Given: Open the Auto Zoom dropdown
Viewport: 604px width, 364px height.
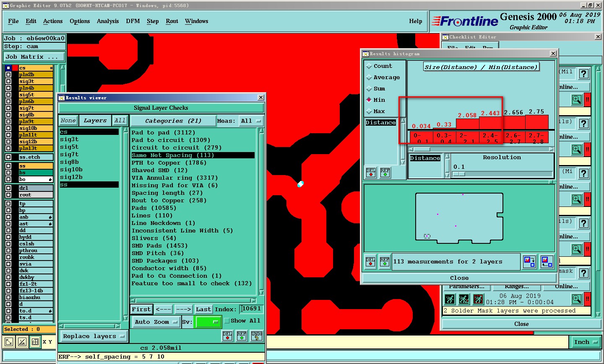Looking at the screenshot, I should 156,322.
